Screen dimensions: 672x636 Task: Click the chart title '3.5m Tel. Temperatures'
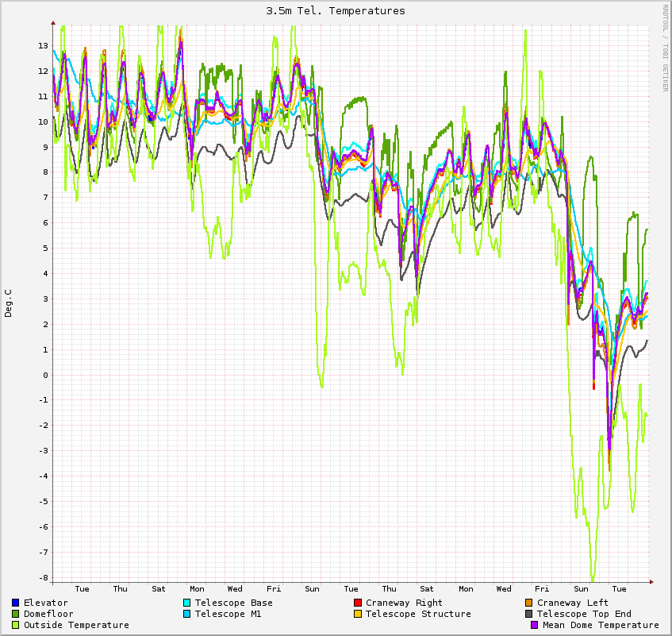336,11
